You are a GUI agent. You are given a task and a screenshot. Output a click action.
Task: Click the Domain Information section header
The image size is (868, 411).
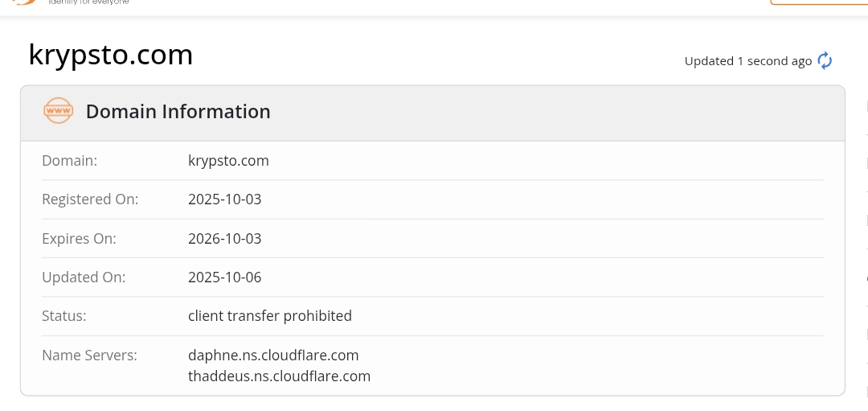(x=178, y=111)
